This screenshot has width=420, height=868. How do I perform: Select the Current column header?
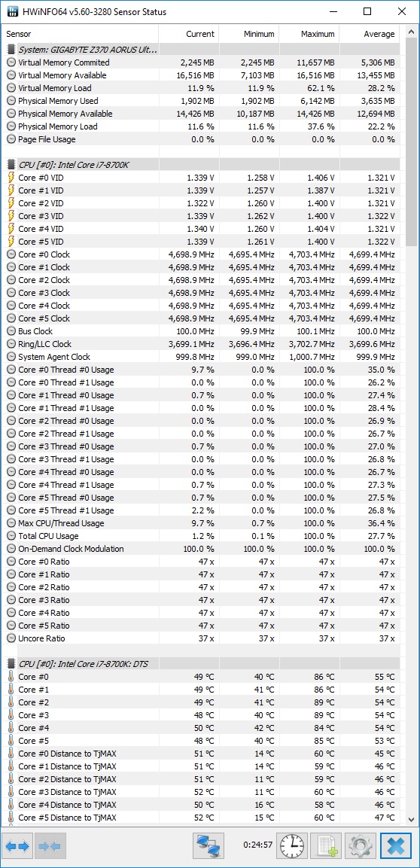point(189,34)
